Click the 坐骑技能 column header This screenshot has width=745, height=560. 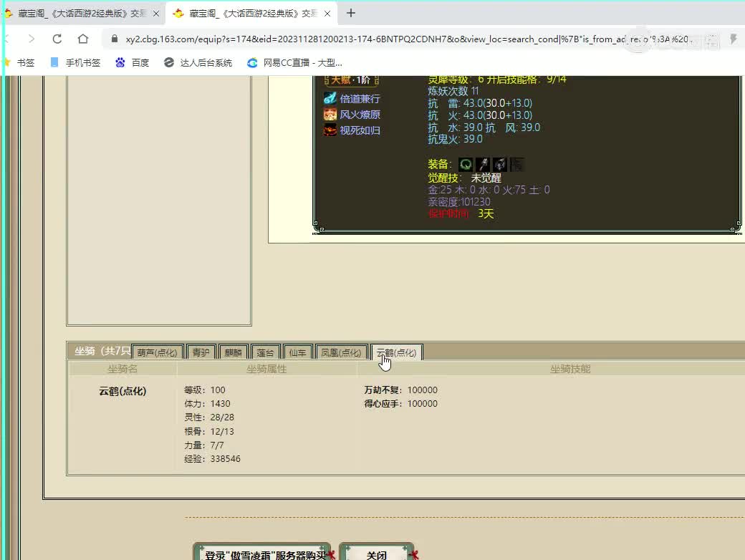click(570, 369)
